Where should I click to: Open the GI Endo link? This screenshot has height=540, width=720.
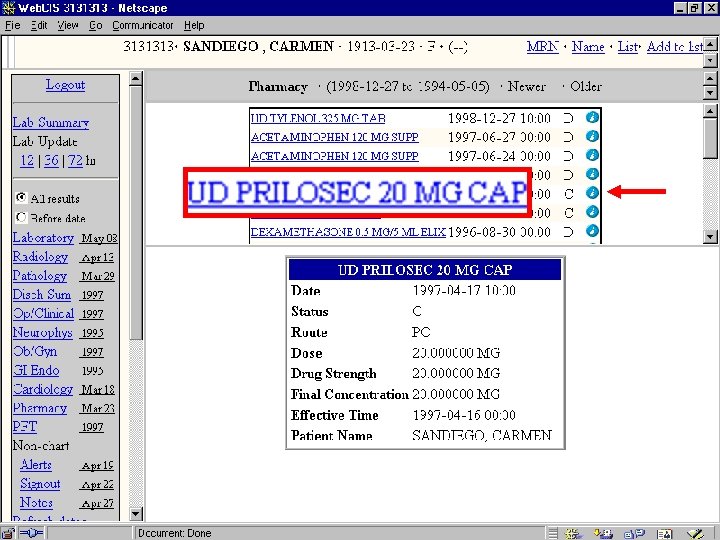coord(36,370)
